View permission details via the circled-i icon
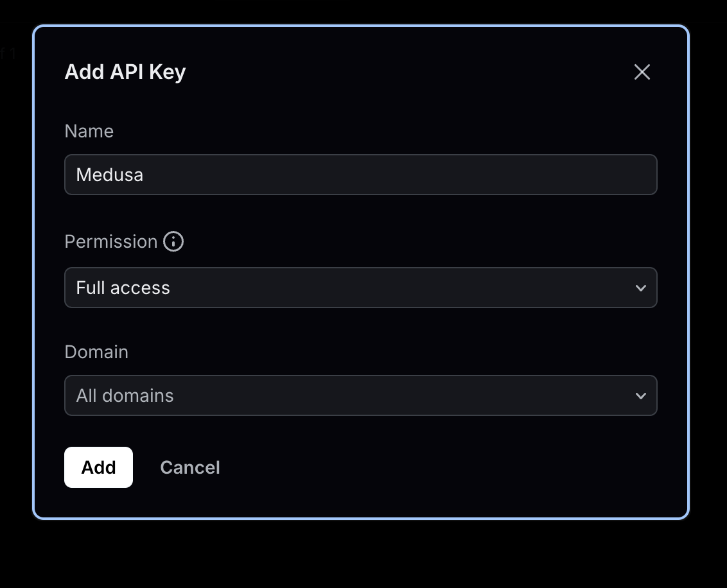727x588 pixels. [173, 241]
